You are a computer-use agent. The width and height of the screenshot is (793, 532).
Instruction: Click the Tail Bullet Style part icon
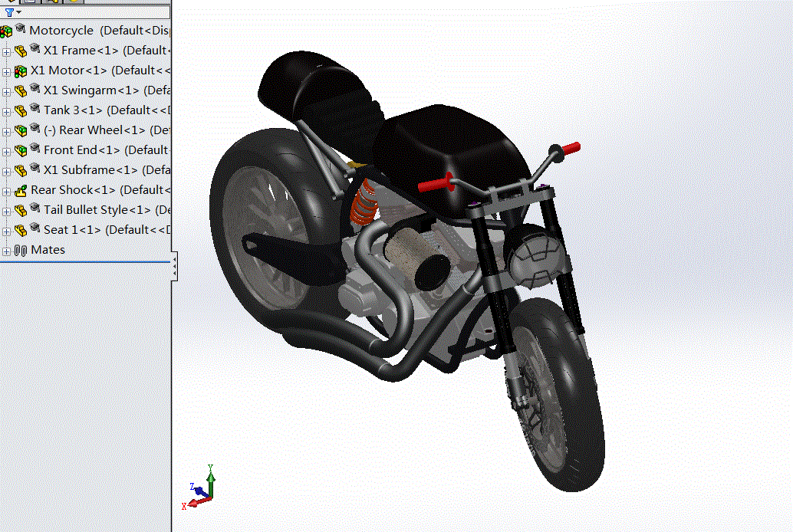20,210
